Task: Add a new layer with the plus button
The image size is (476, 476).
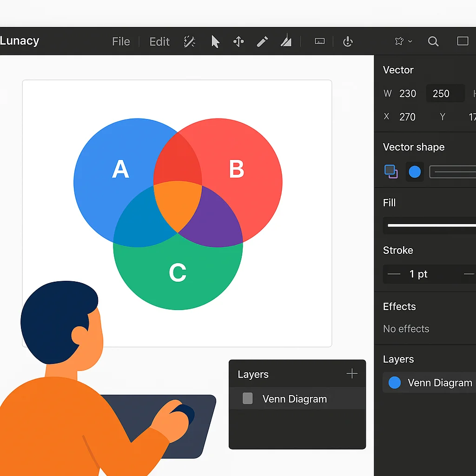Action: (x=352, y=373)
